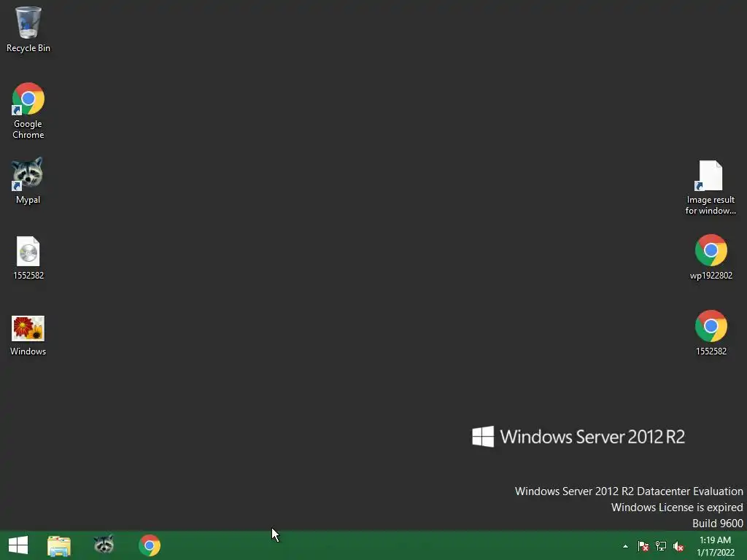Click the muted volume tray icon
Viewport: 747px width, 560px height.
(x=678, y=546)
